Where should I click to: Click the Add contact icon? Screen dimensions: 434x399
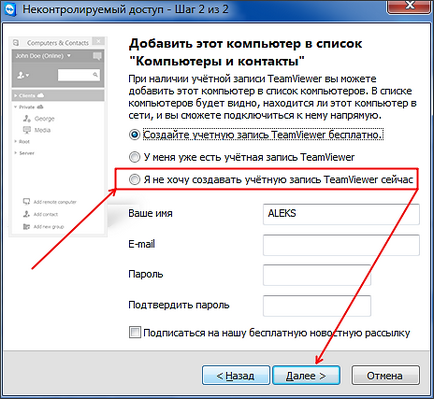pyautogui.click(x=26, y=214)
